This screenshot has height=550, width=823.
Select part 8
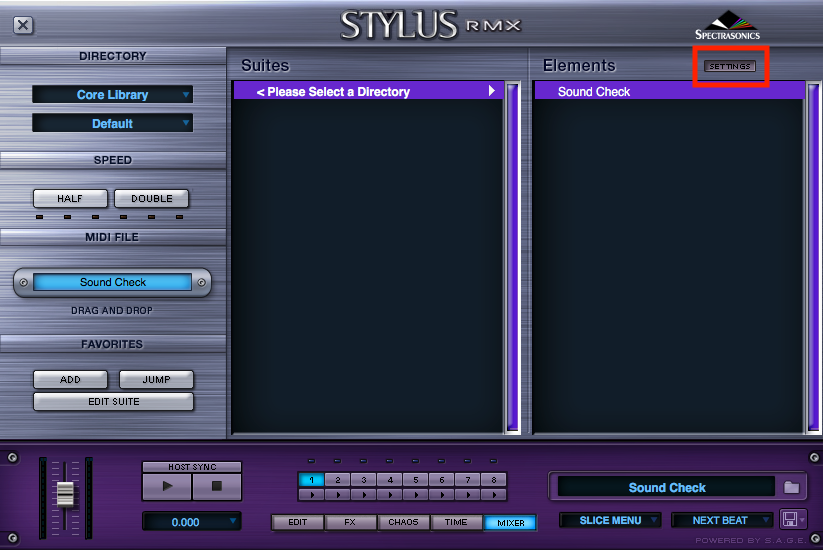click(x=494, y=480)
